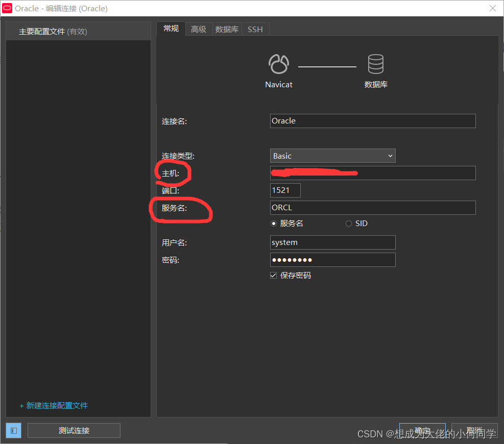Click the 用户名 field showing system
504x444 pixels.
[332, 242]
